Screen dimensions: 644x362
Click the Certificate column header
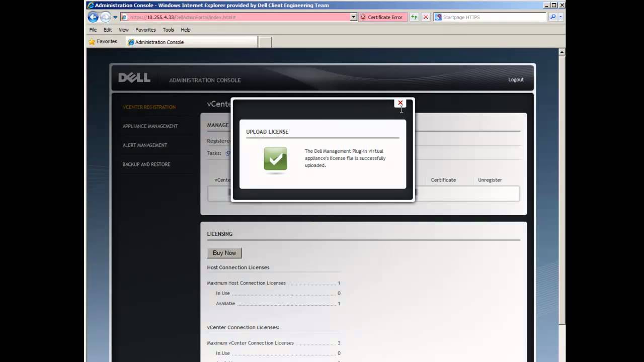tap(443, 180)
